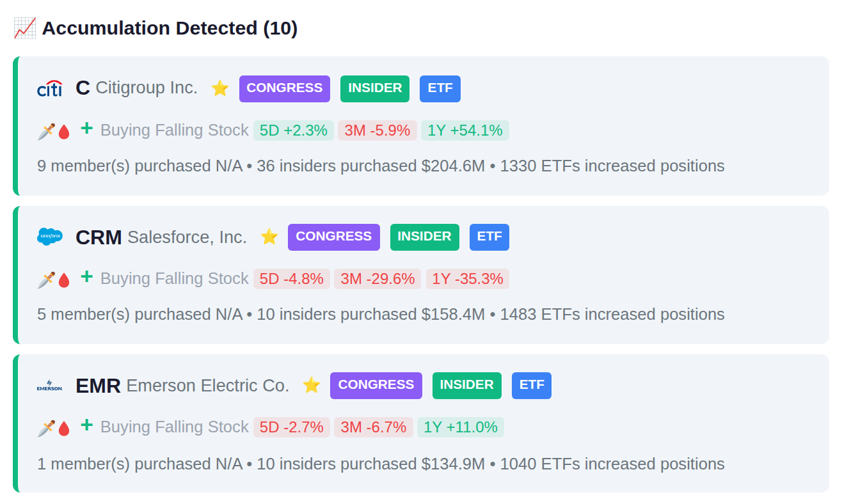
Task: Click the star next to Emerson Electric Co.
Action: tap(312, 385)
